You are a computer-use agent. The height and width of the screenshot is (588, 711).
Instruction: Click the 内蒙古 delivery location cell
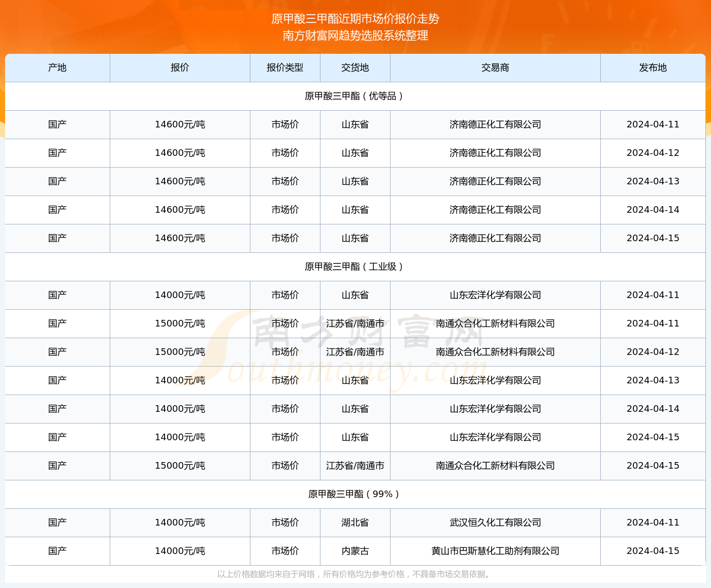[x=355, y=551]
